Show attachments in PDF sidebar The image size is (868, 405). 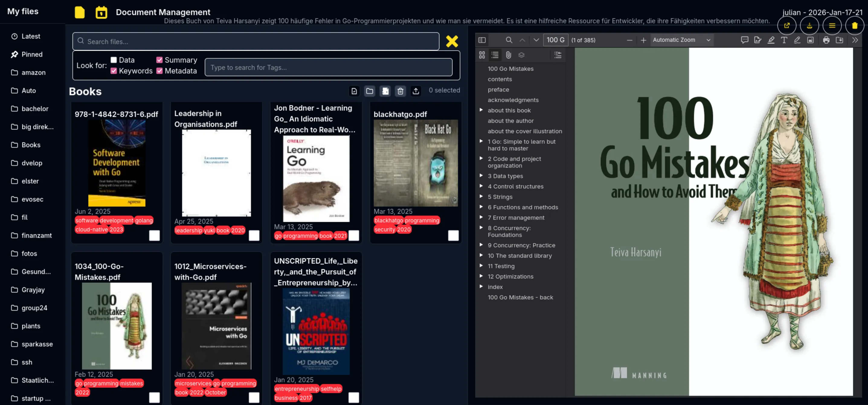[x=508, y=55]
